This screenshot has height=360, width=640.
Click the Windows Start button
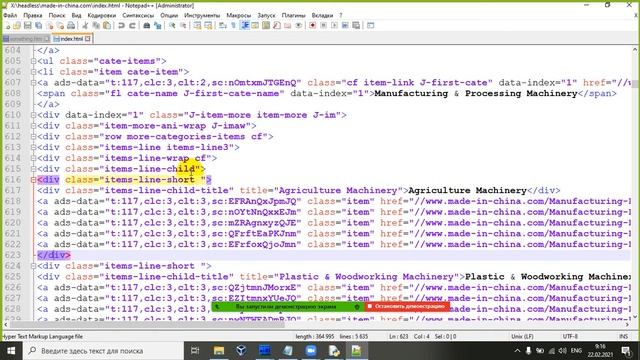pos(11,351)
